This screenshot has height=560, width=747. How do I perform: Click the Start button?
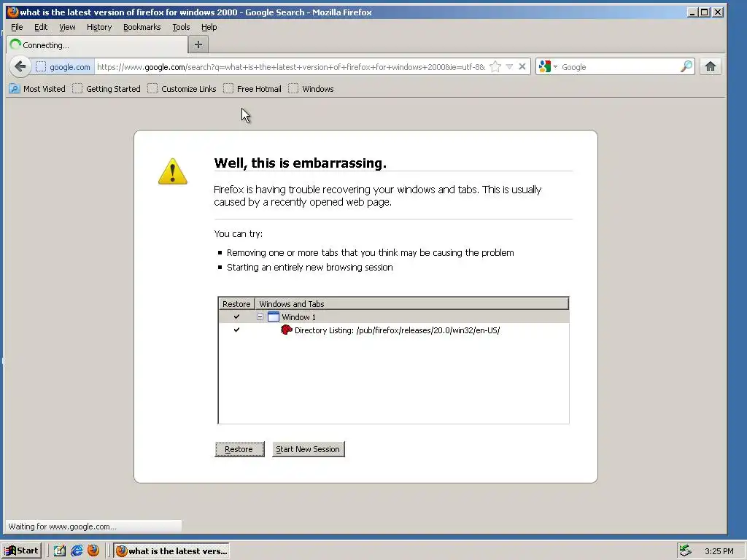click(21, 551)
